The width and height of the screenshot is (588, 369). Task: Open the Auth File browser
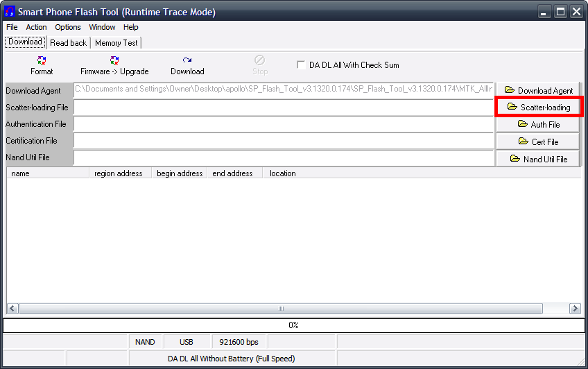539,125
